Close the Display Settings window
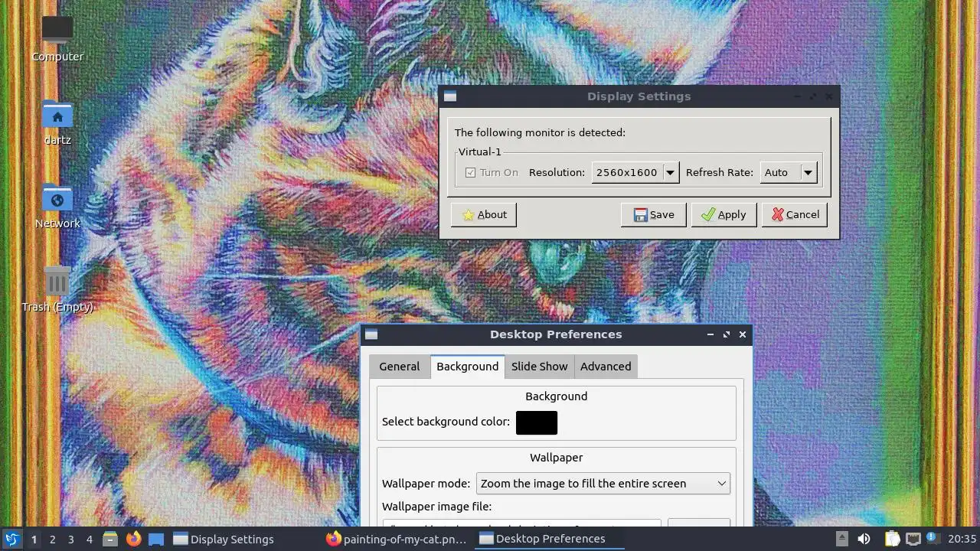 (x=829, y=96)
